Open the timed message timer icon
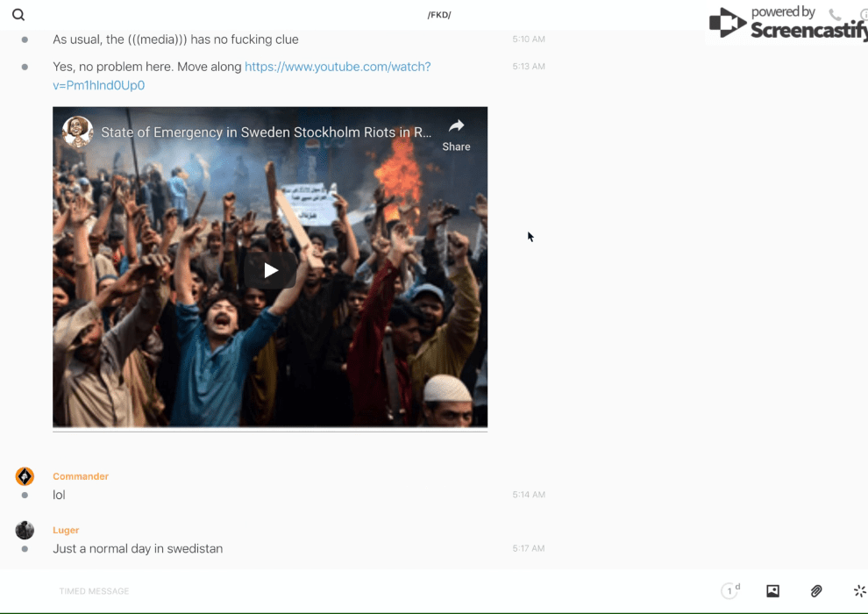Viewport: 868px width, 614px height. [x=729, y=591]
